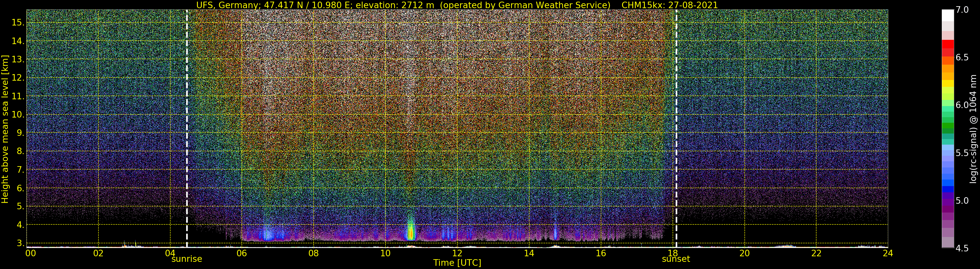Click the "08" time axis tick label
The image size is (980, 269).
(313, 253)
